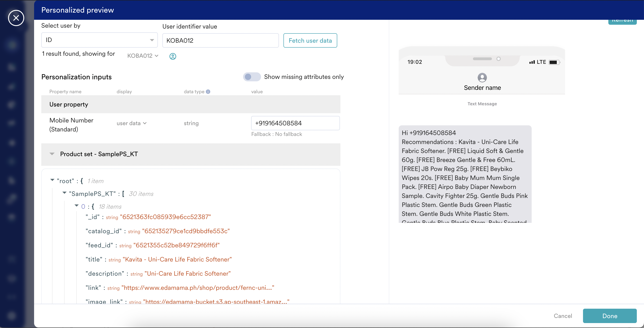Open the user data display dropdown
This screenshot has width=644, height=328.
point(131,123)
